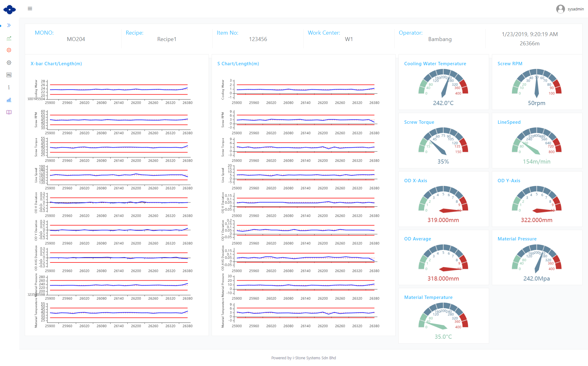Click the sysadmin user avatar
Screen dimensions: 588x366
pyautogui.click(x=560, y=9)
